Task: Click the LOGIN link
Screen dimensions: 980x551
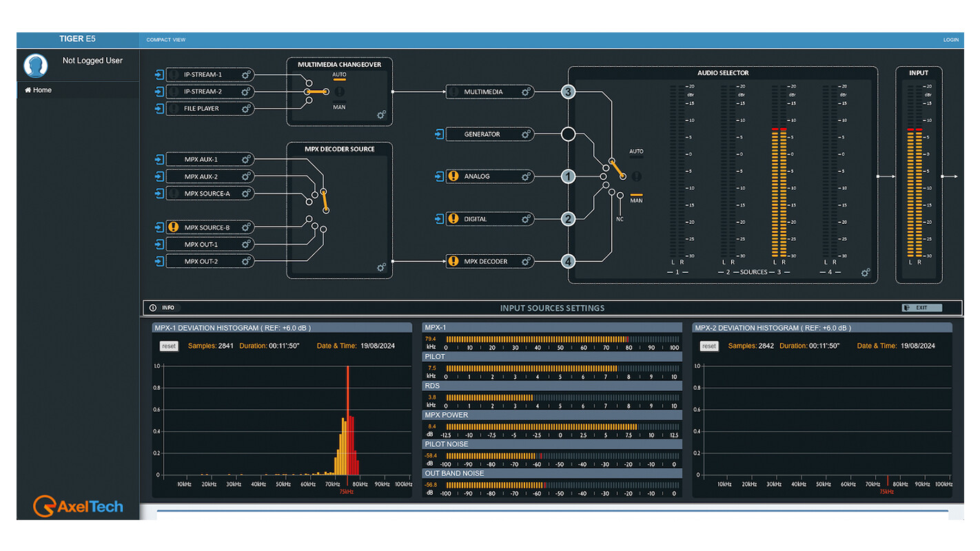Action: pos(950,40)
